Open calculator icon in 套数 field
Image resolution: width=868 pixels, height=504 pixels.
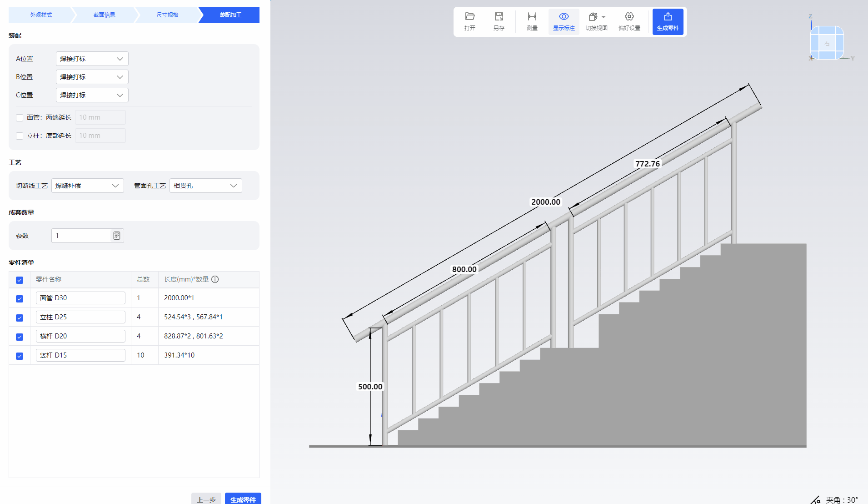coord(117,236)
